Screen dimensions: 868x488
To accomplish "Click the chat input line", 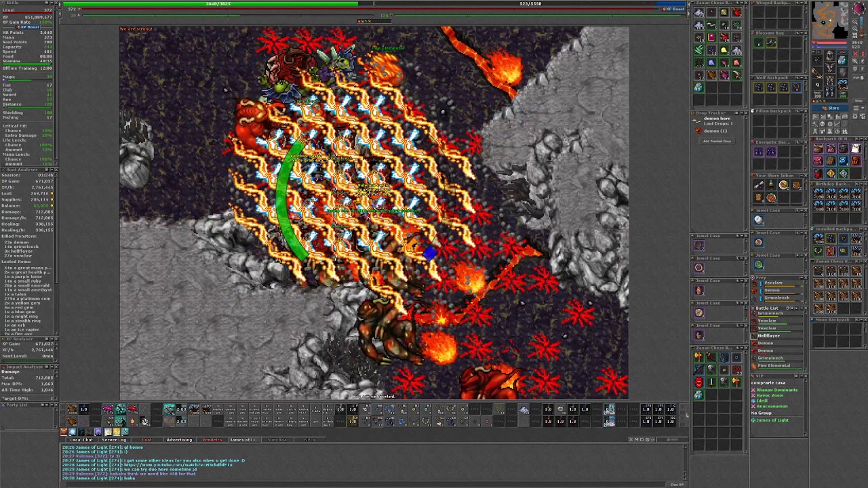I will pos(364,484).
